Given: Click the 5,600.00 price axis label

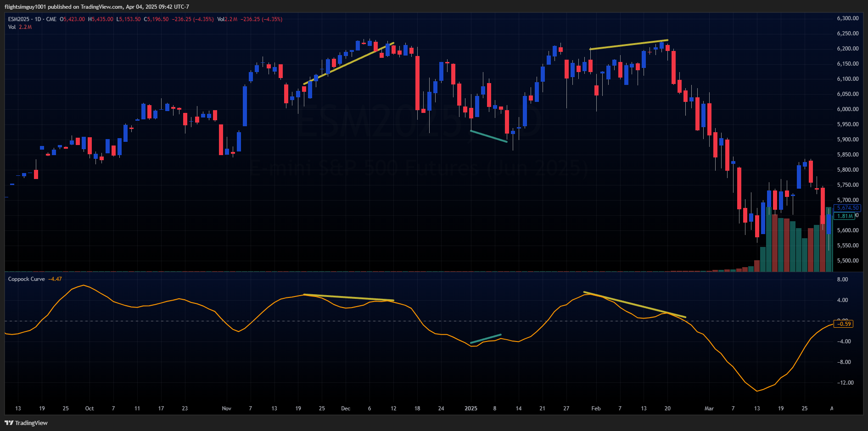Looking at the screenshot, I should 848,230.
